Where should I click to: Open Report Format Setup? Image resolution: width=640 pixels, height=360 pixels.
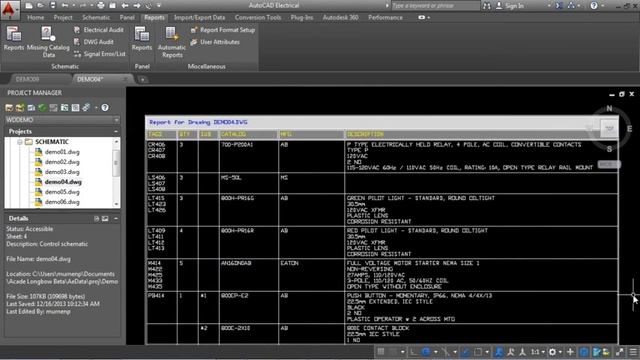(223, 30)
